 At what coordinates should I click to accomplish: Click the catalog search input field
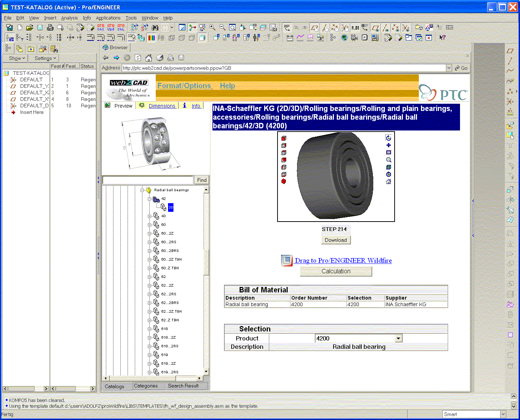click(x=148, y=180)
